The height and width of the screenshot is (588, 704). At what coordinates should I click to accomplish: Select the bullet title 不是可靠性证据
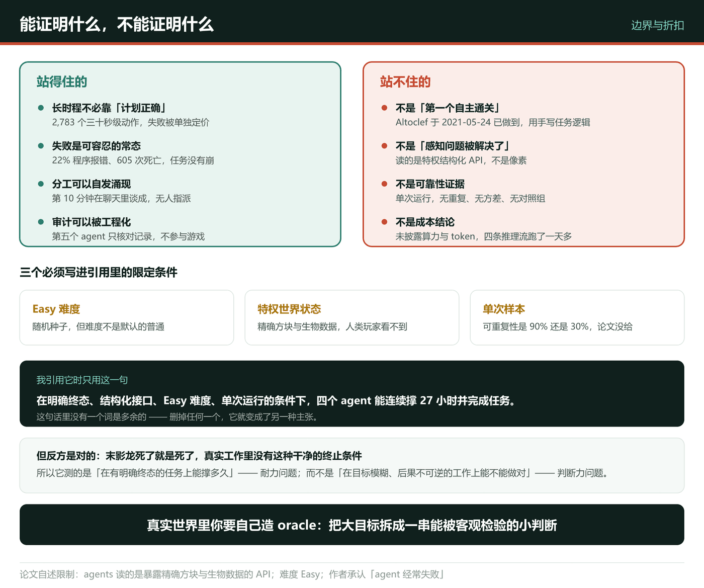point(430,184)
